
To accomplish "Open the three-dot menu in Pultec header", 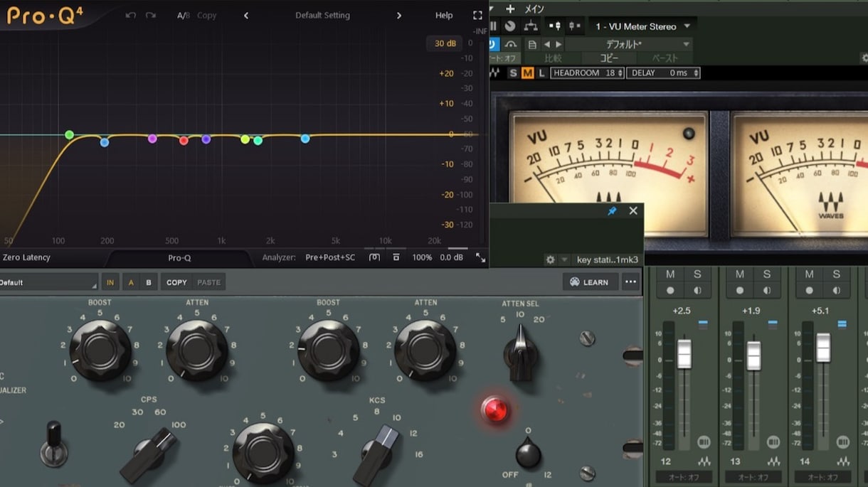I will [630, 282].
